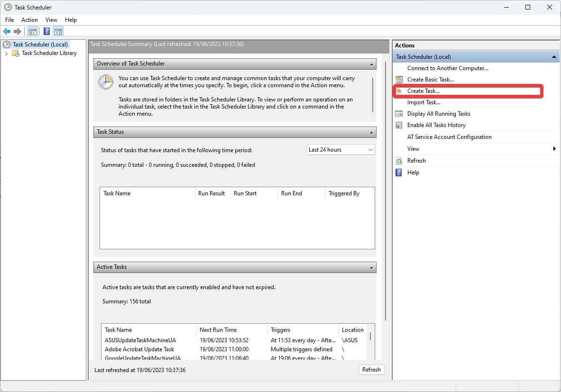561x392 pixels.
Task: Click the Back arrow in the toolbar
Action: [7, 32]
